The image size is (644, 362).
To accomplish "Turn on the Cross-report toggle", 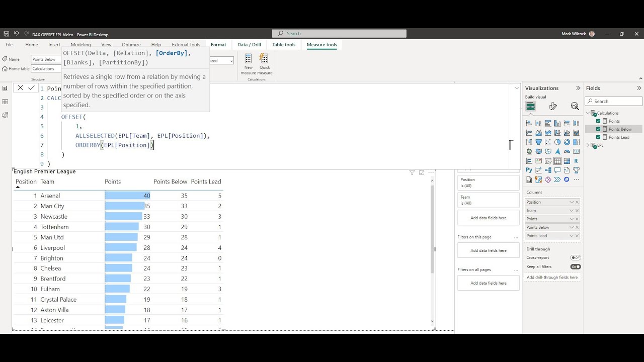I will coord(576,257).
